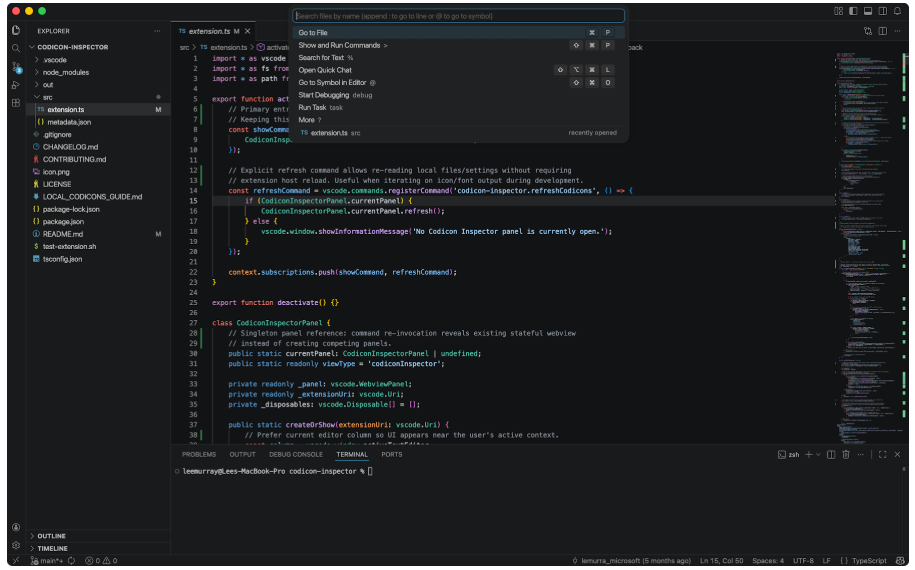Click the lemurra_microsoft blame annotation
915x570 pixels.
(631, 561)
